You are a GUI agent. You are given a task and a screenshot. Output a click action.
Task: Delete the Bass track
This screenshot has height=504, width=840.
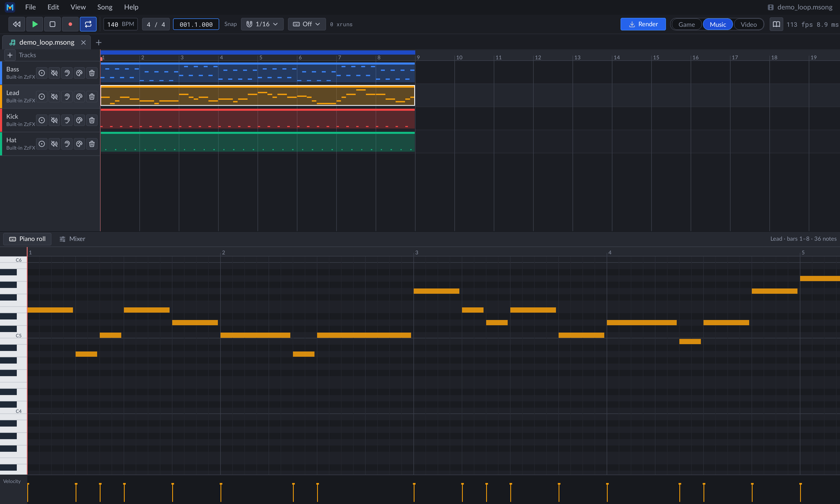92,73
